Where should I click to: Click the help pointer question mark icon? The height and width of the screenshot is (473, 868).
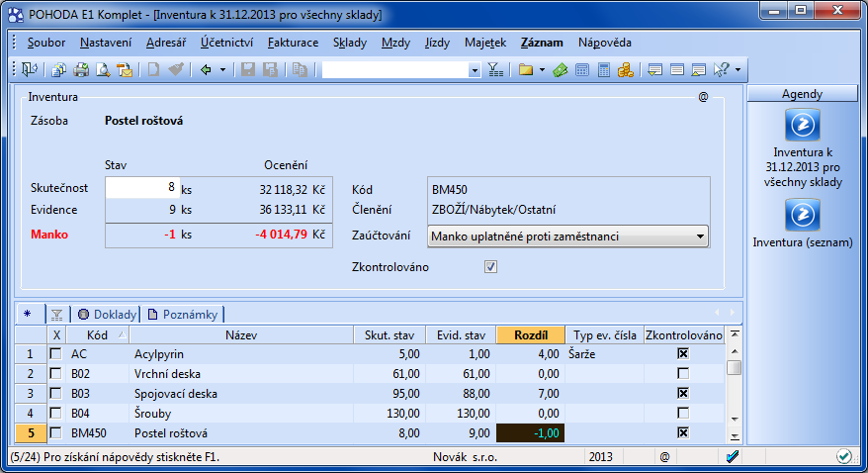(721, 70)
